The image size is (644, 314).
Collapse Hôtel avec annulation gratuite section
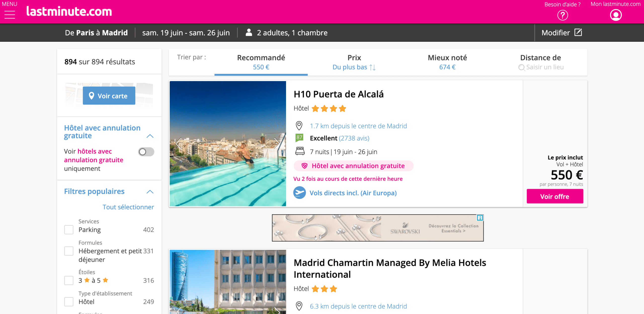(x=150, y=136)
